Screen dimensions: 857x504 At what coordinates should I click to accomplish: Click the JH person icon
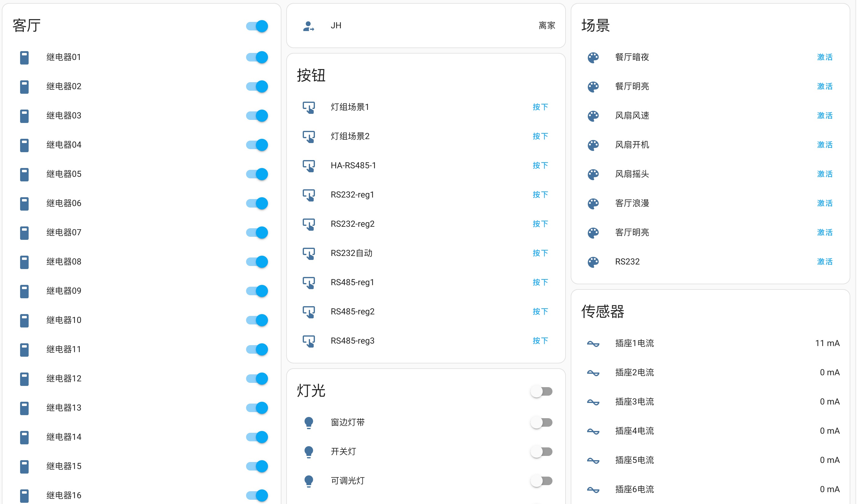pyautogui.click(x=308, y=26)
